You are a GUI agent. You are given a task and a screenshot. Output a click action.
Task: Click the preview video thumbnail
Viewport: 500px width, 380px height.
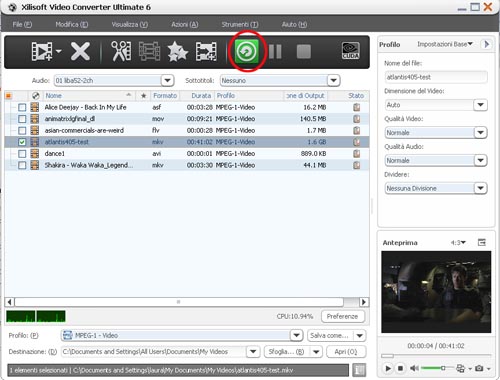click(436, 292)
